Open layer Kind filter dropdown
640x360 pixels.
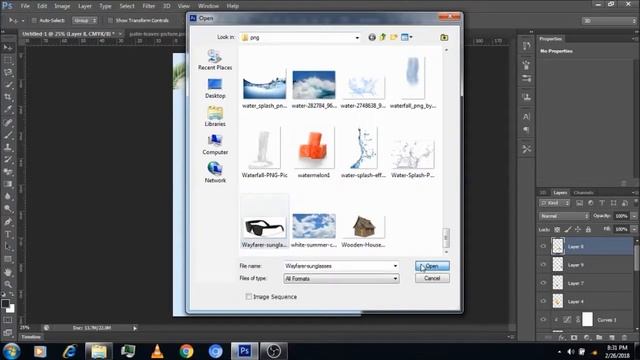(x=554, y=203)
